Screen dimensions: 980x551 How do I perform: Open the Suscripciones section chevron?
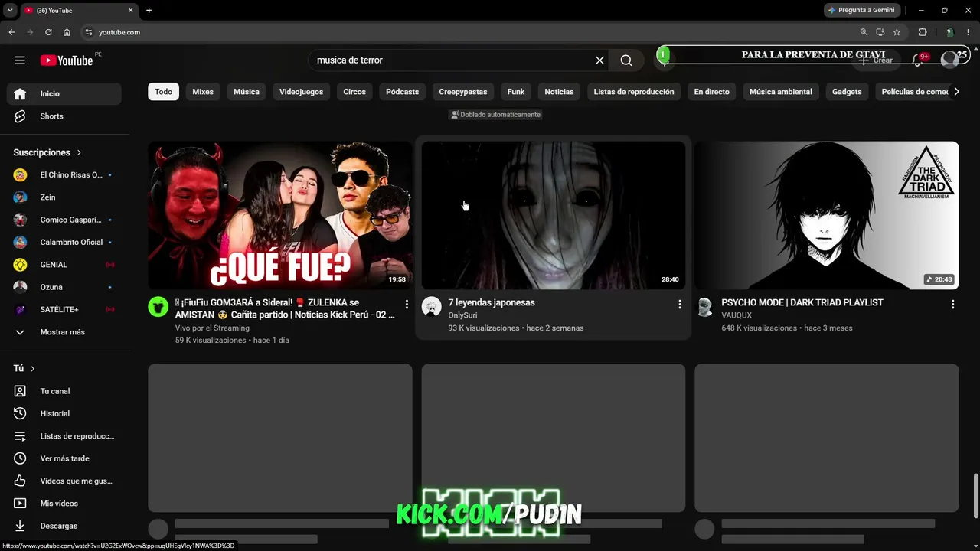pyautogui.click(x=79, y=152)
